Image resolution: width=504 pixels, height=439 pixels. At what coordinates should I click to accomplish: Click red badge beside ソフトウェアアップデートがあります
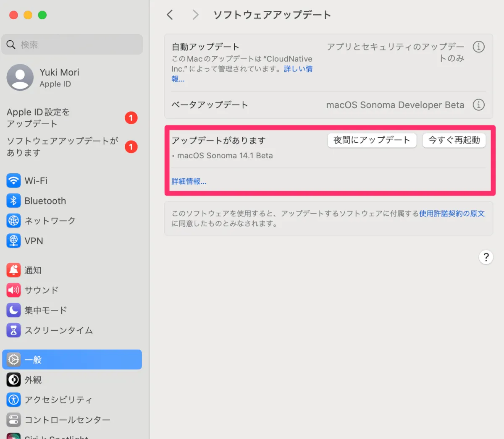click(x=131, y=147)
